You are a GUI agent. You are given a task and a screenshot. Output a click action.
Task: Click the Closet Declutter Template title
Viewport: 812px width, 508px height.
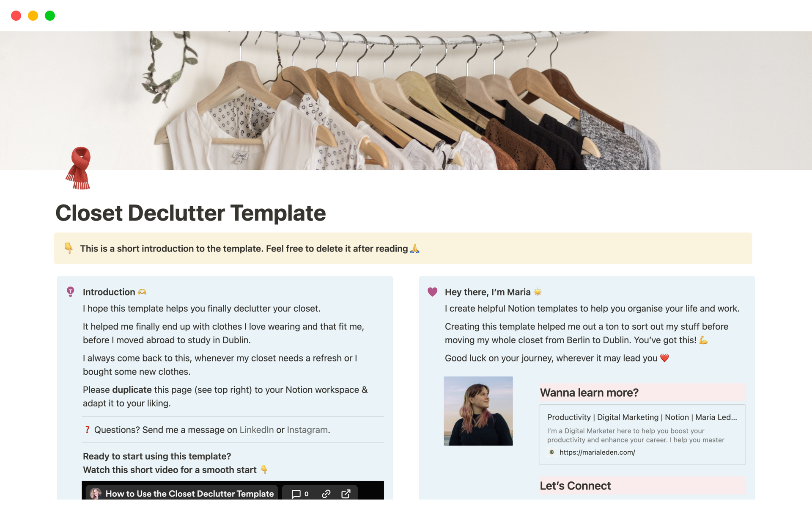click(191, 213)
